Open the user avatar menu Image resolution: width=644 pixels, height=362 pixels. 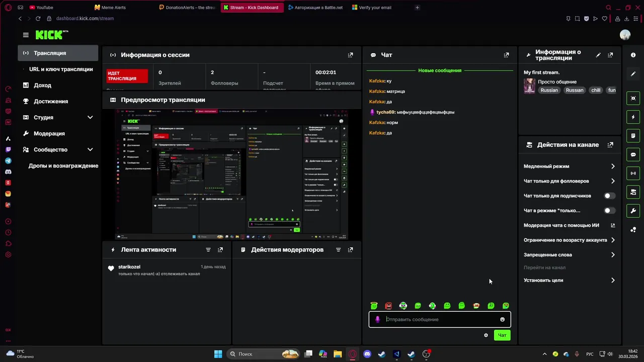(625, 35)
